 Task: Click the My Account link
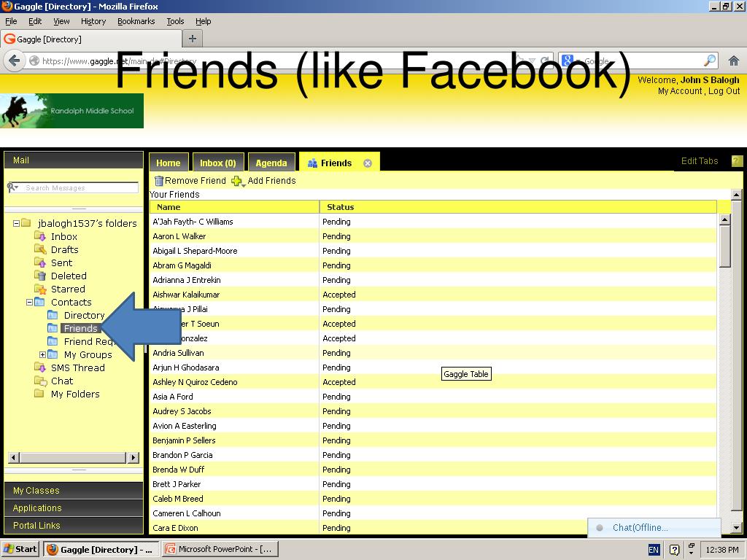[x=679, y=91]
